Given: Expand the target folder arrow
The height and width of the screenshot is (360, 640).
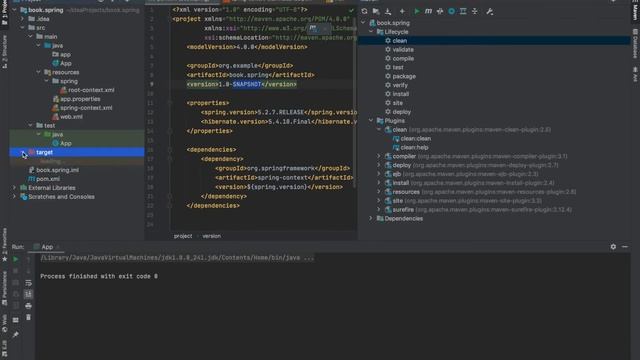Looking at the screenshot, I should pos(23,152).
